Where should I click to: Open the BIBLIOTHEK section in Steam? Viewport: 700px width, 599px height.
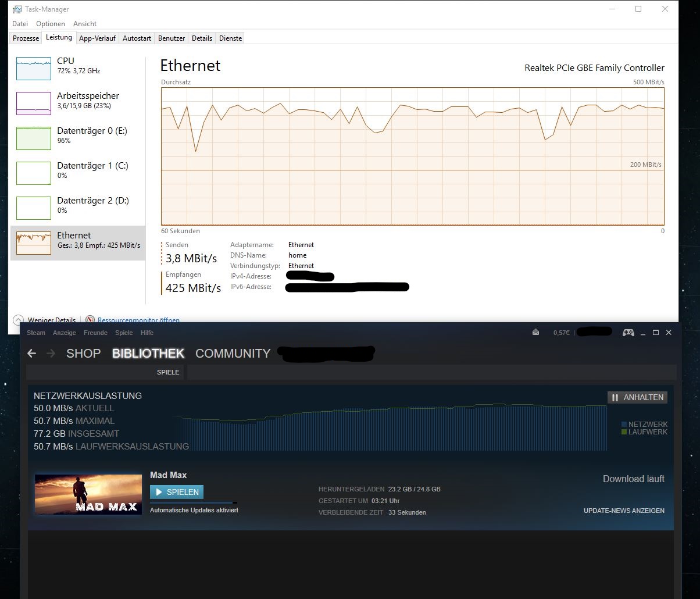click(148, 353)
